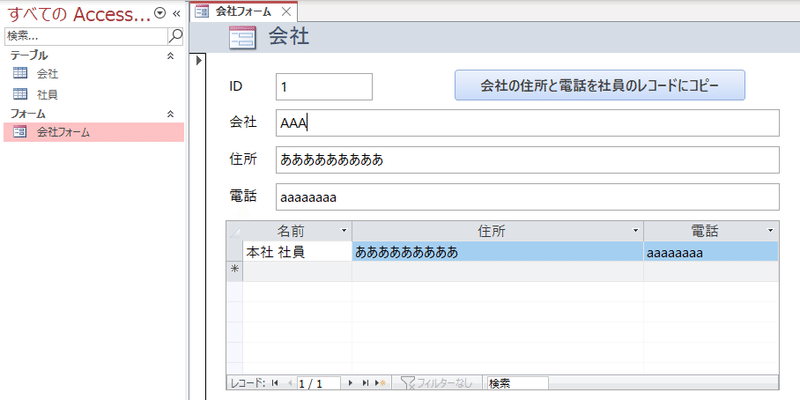800x400 pixels.
Task: Focus the navigation pane 検索 box
Action: (86, 36)
